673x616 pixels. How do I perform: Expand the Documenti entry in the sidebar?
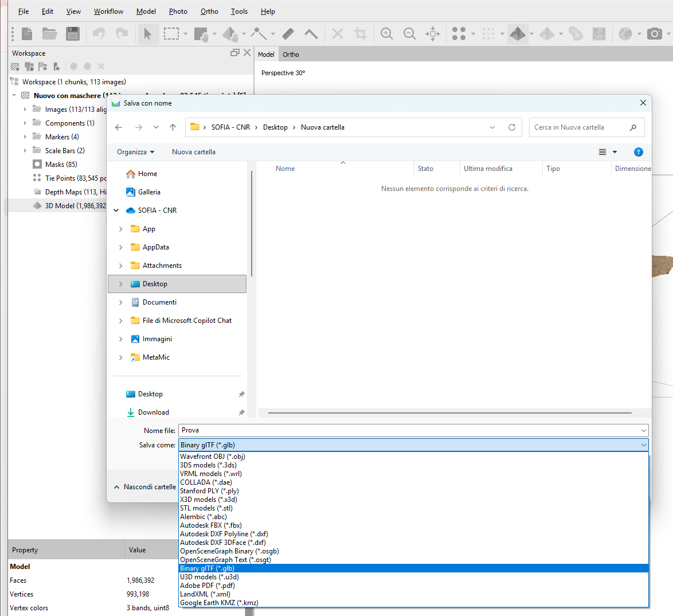coord(120,302)
